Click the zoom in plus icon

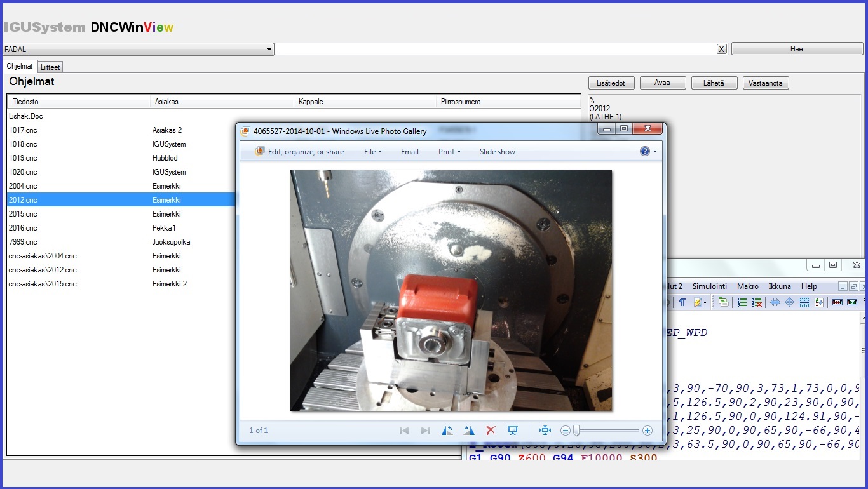(648, 431)
